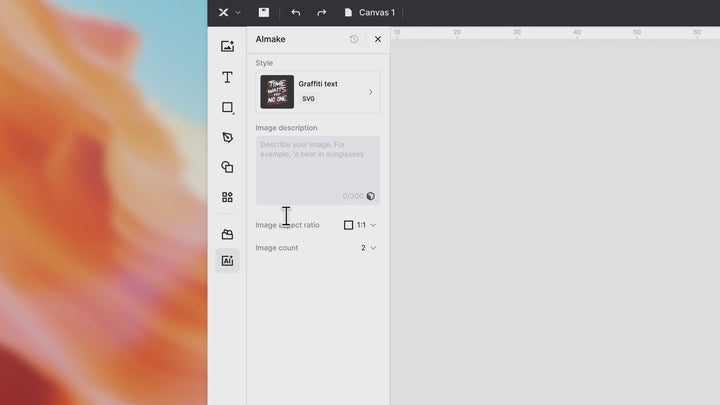Image resolution: width=720 pixels, height=405 pixels.
Task: Click the Graffiti text style thumbnail
Action: [277, 92]
